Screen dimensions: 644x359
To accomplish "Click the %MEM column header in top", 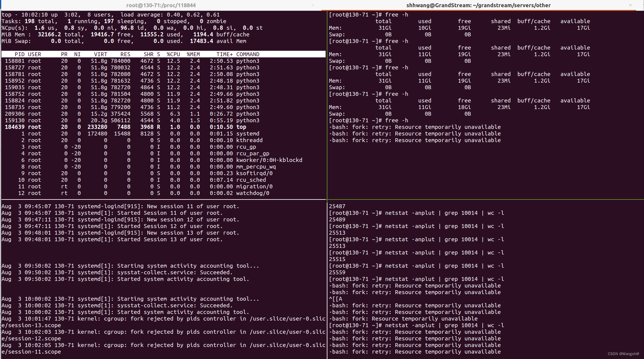I will point(193,54).
